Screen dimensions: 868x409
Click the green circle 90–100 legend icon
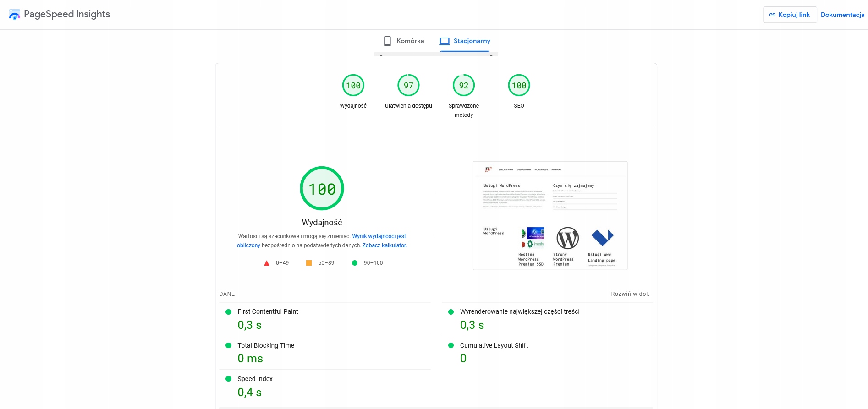point(354,263)
